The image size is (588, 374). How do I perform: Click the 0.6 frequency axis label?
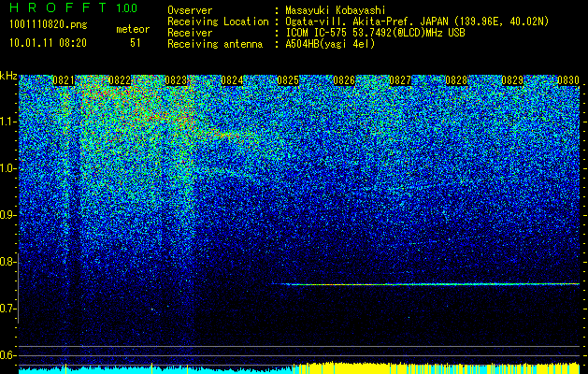coord(7,355)
